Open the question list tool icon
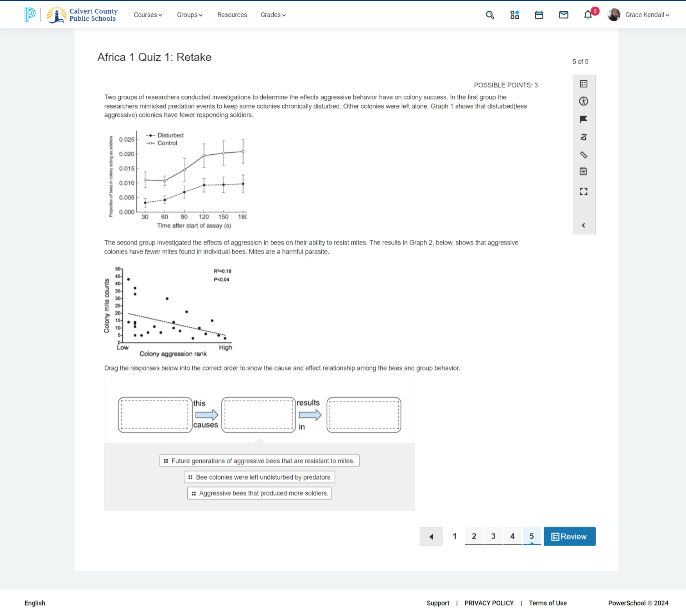686x616 pixels. (584, 84)
